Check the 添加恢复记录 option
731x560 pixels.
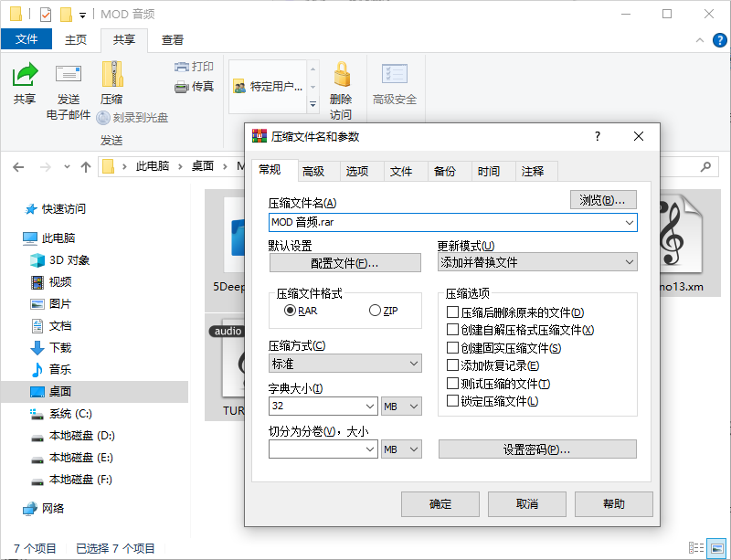[x=451, y=366]
